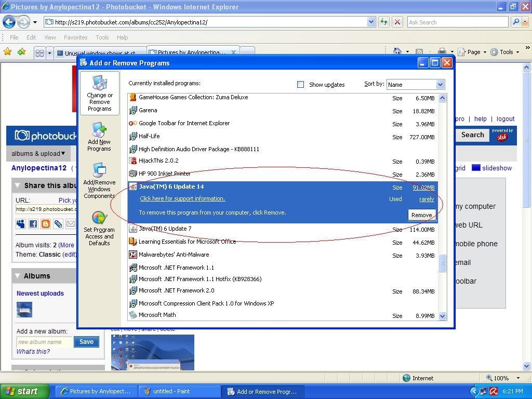Expand the IE Tools toolbar dropdown
Image resolution: width=532 pixels, height=399 pixels.
click(506, 52)
